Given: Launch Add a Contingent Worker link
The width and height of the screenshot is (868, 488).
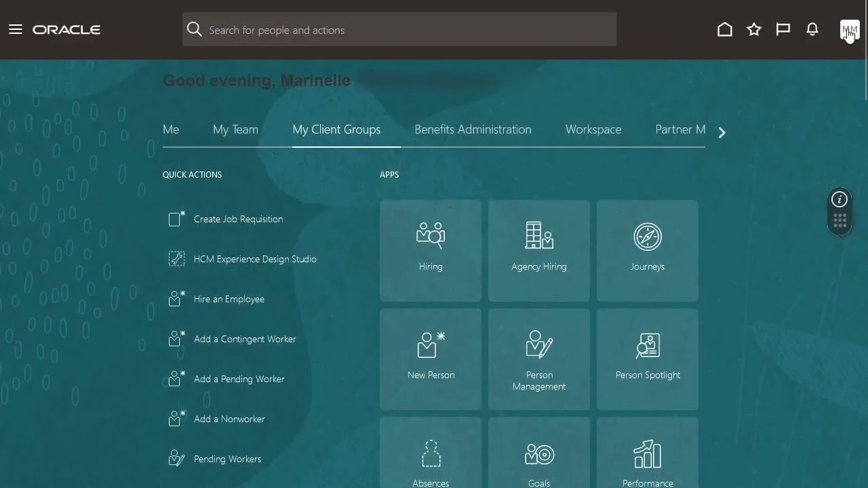Looking at the screenshot, I should (245, 339).
